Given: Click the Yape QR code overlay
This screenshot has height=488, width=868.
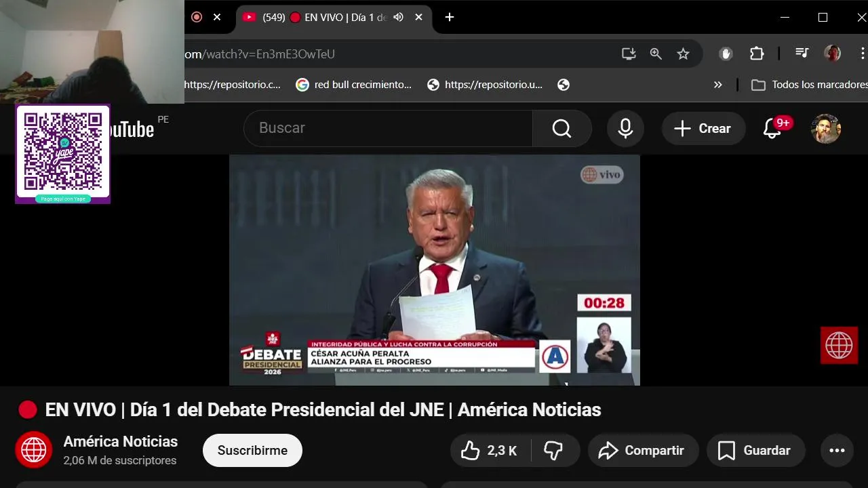Looking at the screenshot, I should [63, 154].
